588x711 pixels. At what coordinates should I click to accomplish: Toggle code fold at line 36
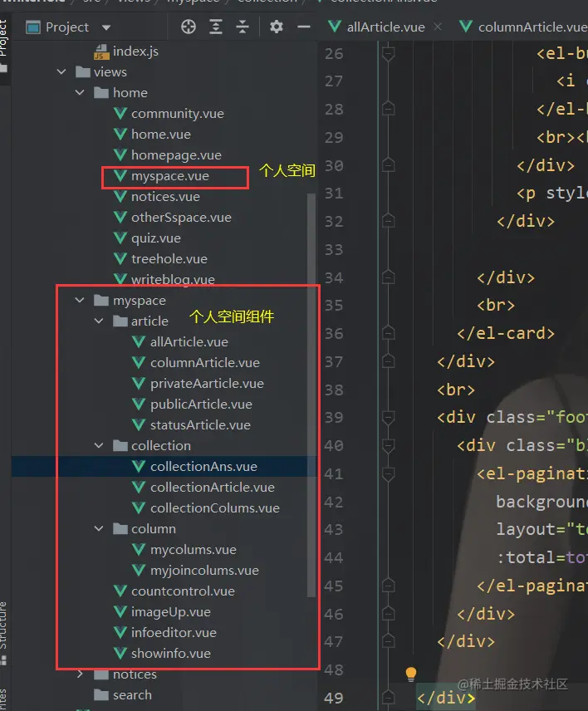point(388,333)
